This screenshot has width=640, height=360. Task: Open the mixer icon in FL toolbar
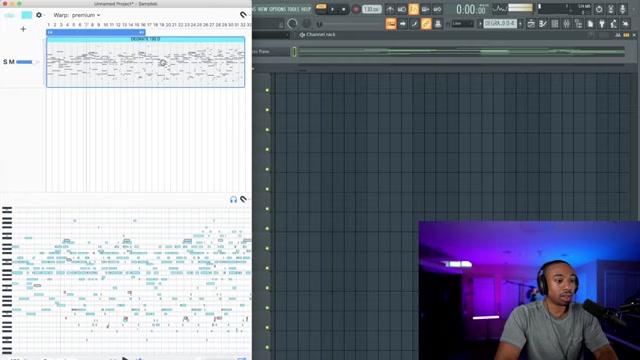pyautogui.click(x=567, y=24)
